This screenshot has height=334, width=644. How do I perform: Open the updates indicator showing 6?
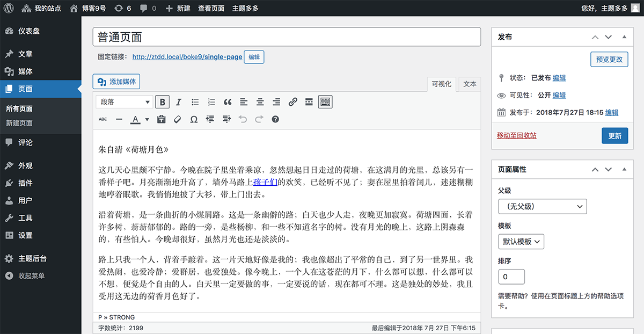[x=122, y=8]
